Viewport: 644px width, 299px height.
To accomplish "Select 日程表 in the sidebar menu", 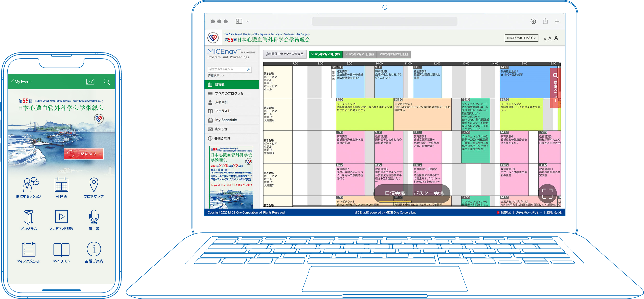I will (232, 85).
